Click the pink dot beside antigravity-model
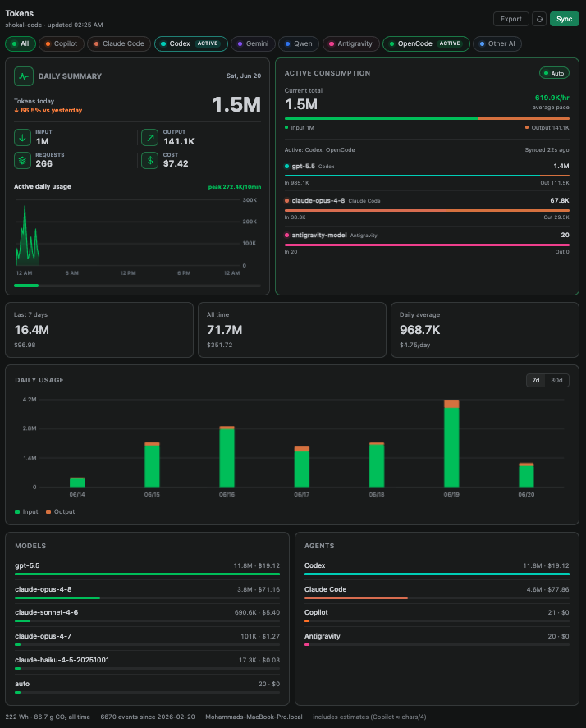The height and width of the screenshot is (728, 586). pos(287,235)
